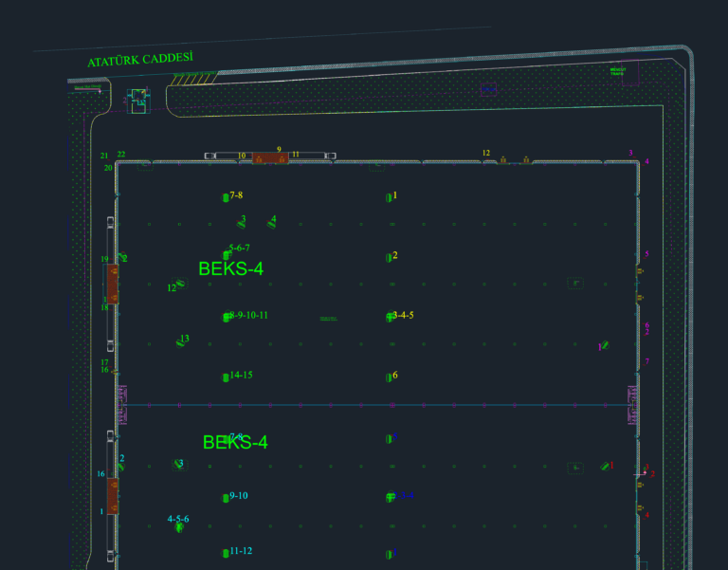Select the cyan number 16 label
Image resolution: width=728 pixels, height=570 pixels.
click(x=100, y=474)
